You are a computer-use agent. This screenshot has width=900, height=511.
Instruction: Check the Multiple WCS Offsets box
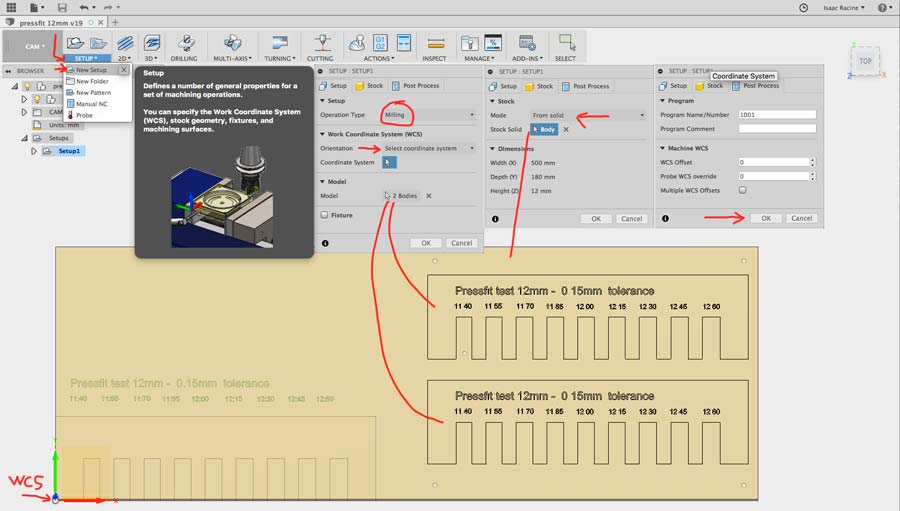point(742,189)
